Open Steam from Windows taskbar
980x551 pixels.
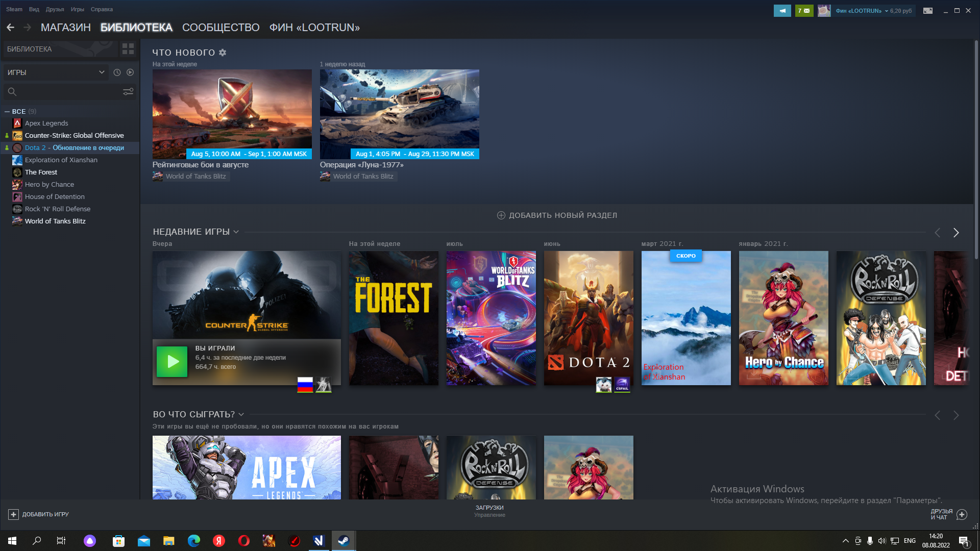(x=344, y=541)
